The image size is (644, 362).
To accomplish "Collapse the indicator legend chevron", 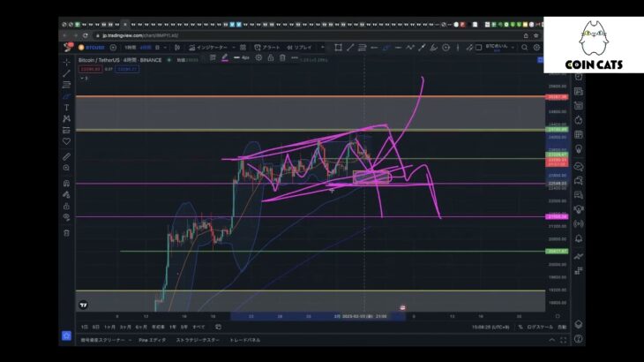I will coord(84,78).
